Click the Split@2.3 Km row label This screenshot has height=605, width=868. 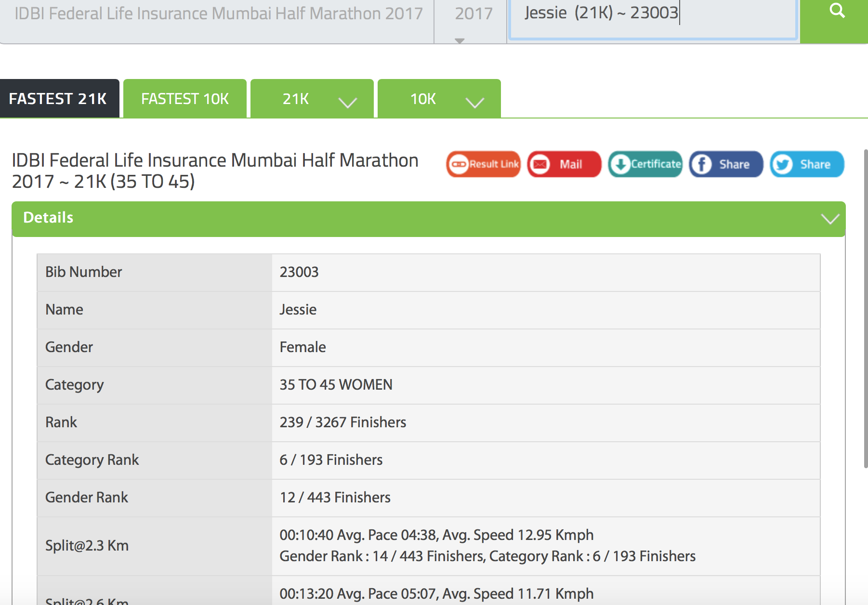[x=87, y=546]
